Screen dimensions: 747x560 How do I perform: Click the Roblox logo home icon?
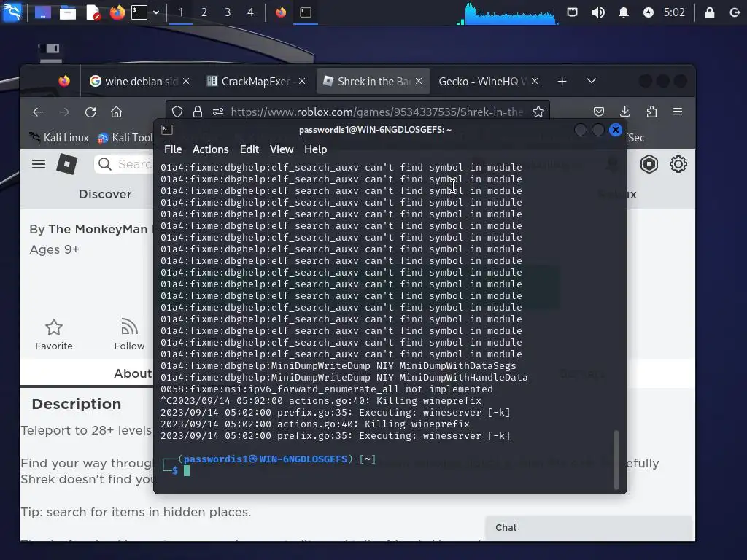(66, 164)
